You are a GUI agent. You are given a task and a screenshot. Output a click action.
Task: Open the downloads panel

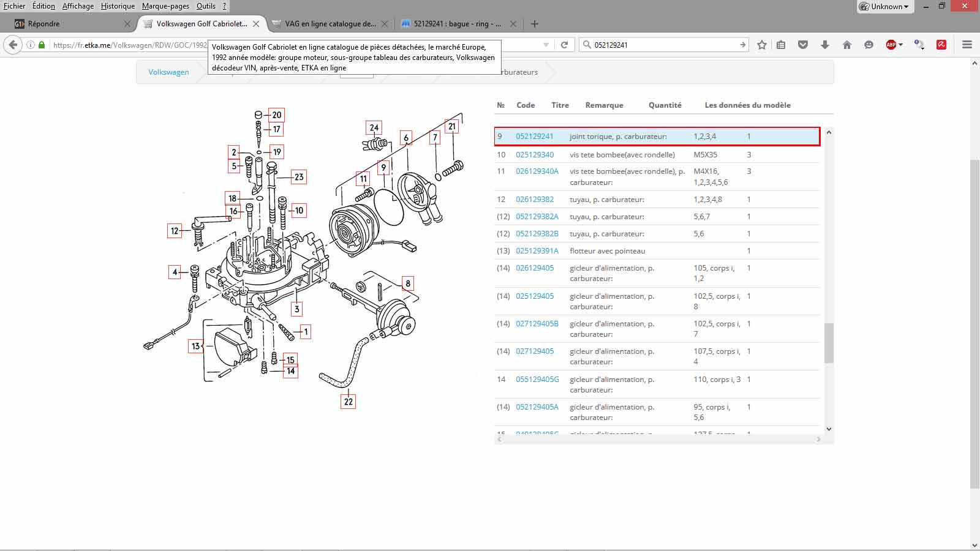click(825, 45)
